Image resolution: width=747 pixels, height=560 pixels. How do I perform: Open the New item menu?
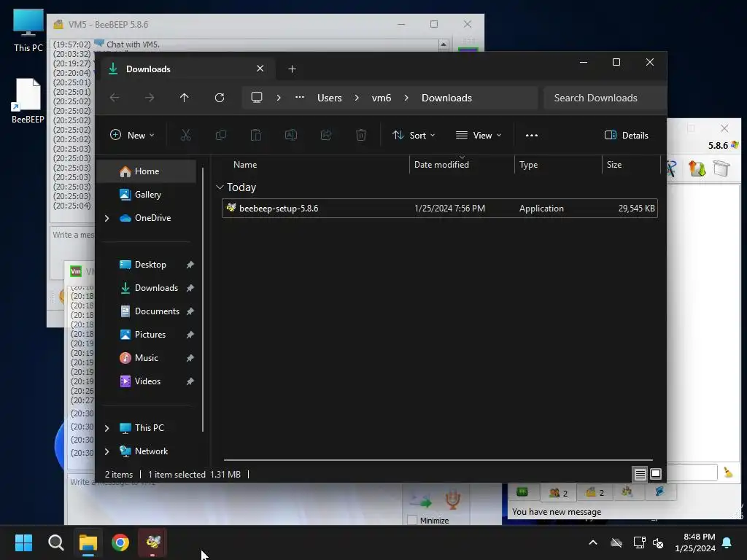(132, 135)
